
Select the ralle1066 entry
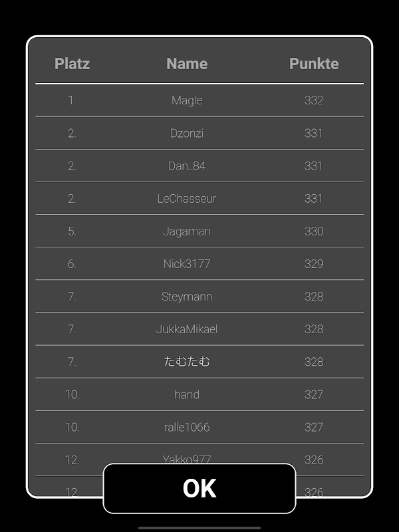click(187, 426)
